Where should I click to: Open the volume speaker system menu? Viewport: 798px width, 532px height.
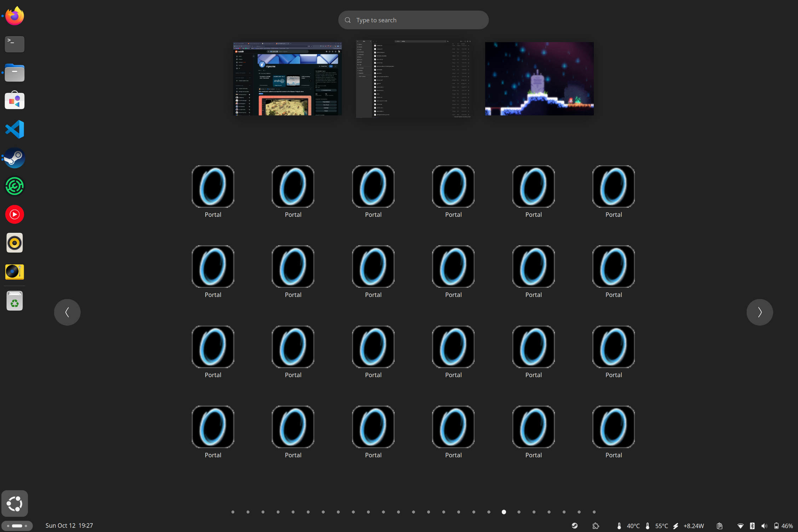coord(764,526)
